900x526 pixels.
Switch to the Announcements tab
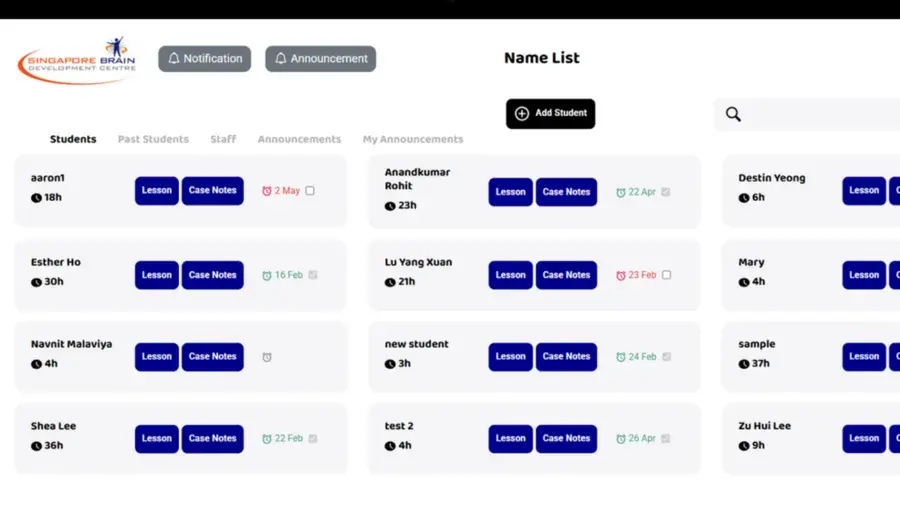299,139
